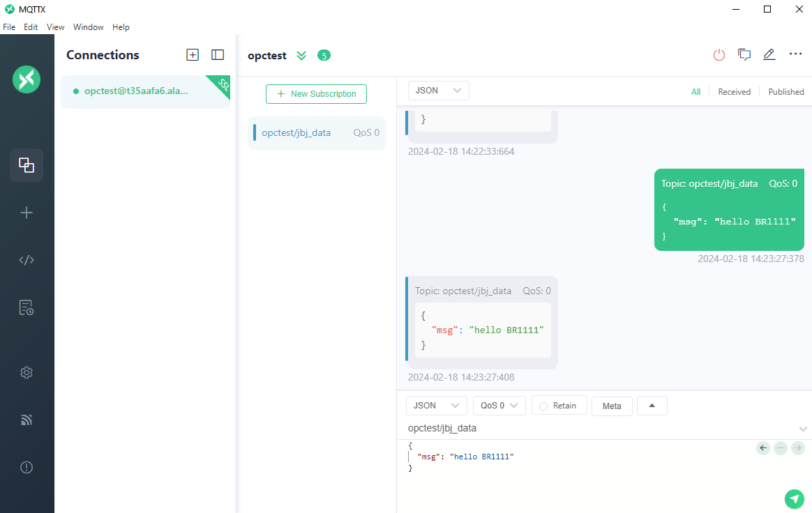Toggle the connections panel layout icon
The image size is (812, 513).
(x=218, y=55)
